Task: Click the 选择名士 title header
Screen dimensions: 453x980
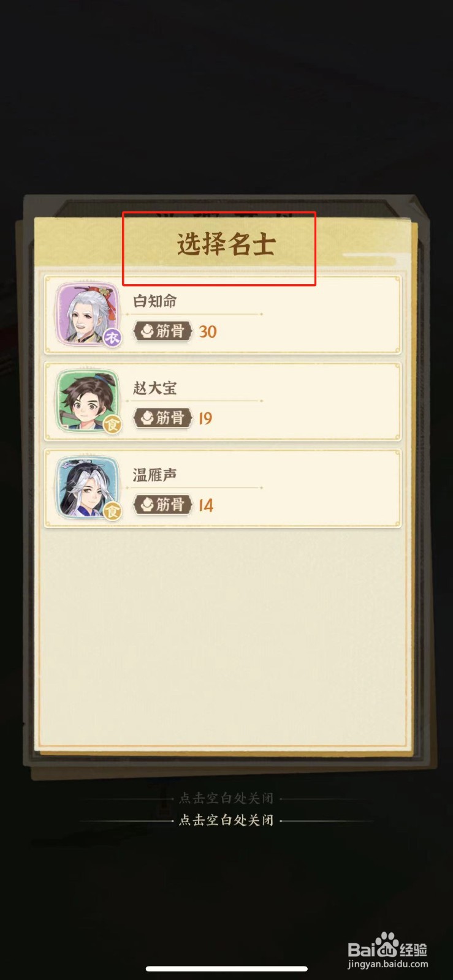Action: click(226, 244)
